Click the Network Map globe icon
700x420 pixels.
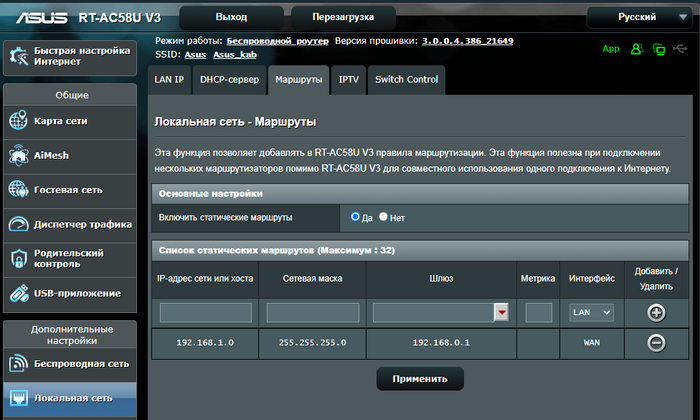coord(18,121)
